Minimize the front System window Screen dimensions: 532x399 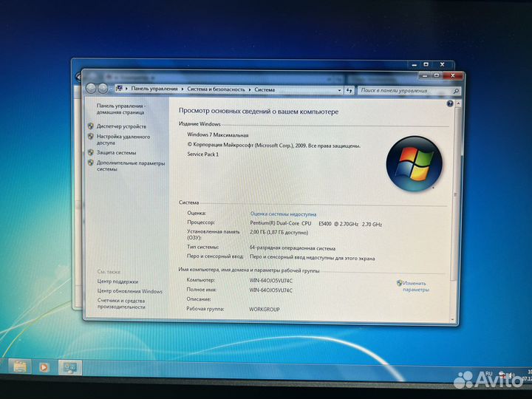pyautogui.click(x=424, y=76)
